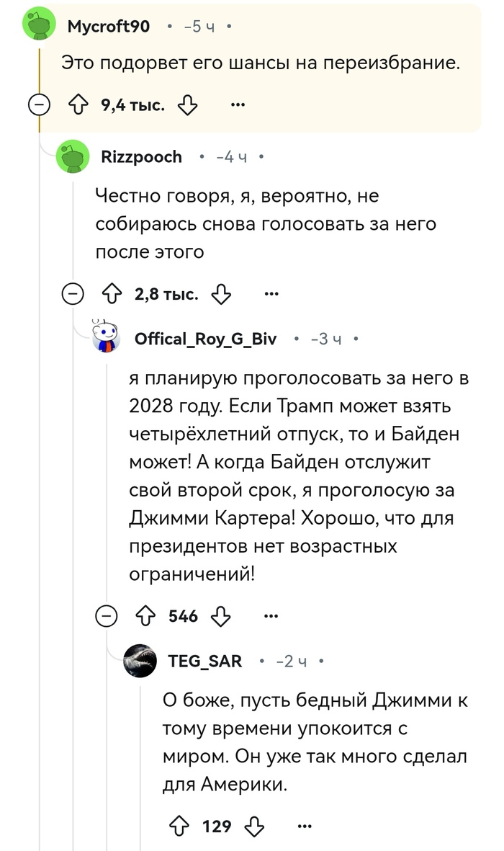Open more options for TEG_SAR's comment
This screenshot has width=504, height=851.
point(305,825)
